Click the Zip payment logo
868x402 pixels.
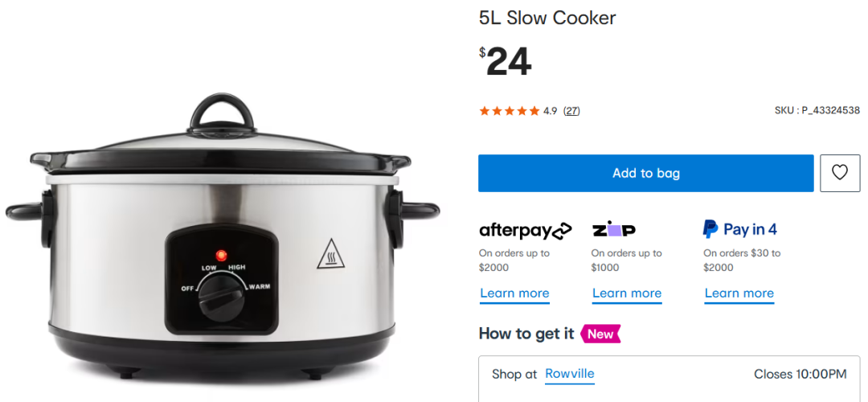pos(614,229)
